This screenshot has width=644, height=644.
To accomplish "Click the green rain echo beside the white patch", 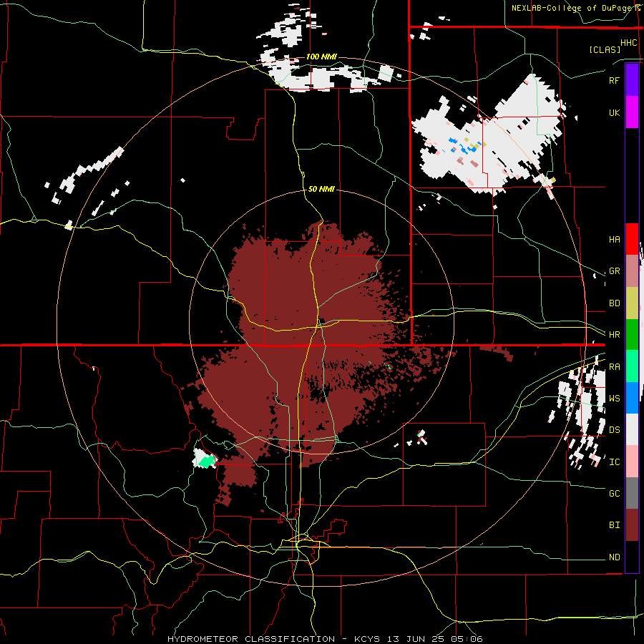I will (206, 462).
